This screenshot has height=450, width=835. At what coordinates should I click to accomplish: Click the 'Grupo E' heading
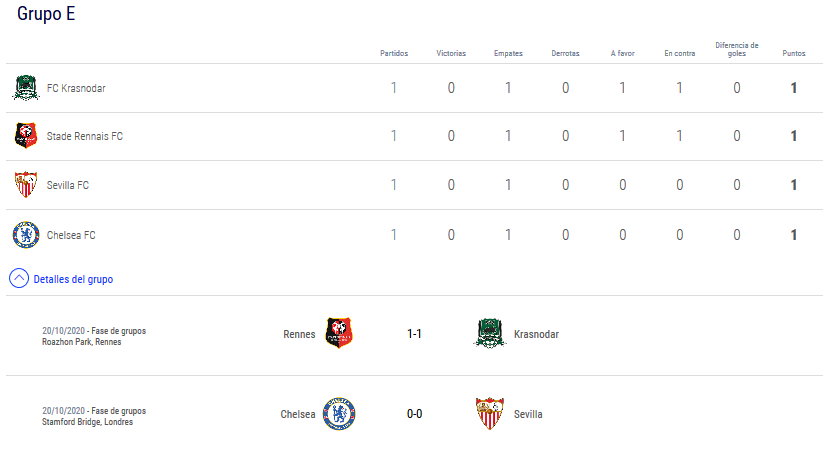45,14
